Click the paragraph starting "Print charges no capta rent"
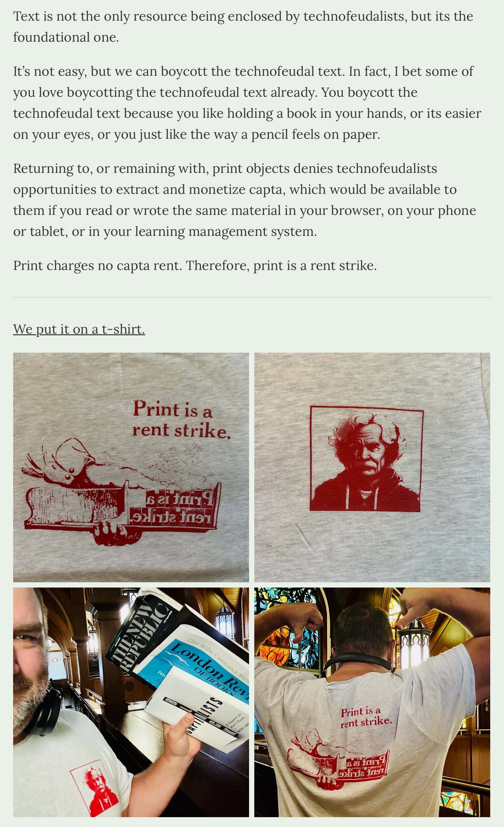 (195, 265)
